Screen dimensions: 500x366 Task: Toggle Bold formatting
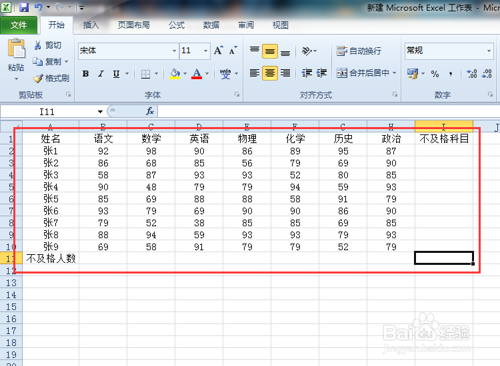(x=86, y=74)
